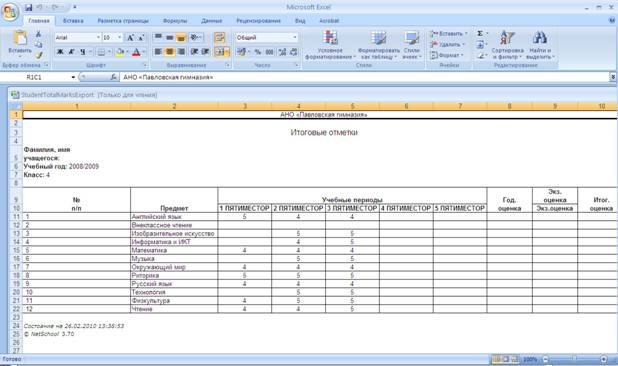The image size is (618, 366).
Task: Expand the Name Box R1C1 dropdown
Action: (73, 77)
